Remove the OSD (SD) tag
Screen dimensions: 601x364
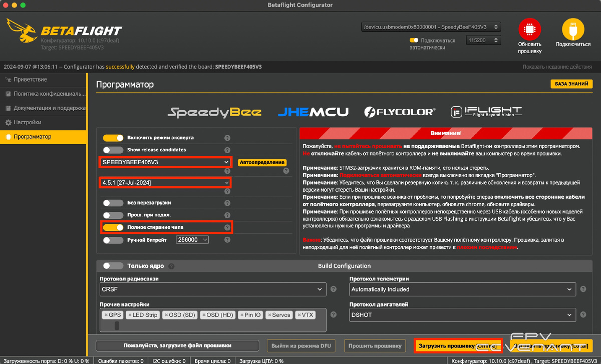[166, 315]
